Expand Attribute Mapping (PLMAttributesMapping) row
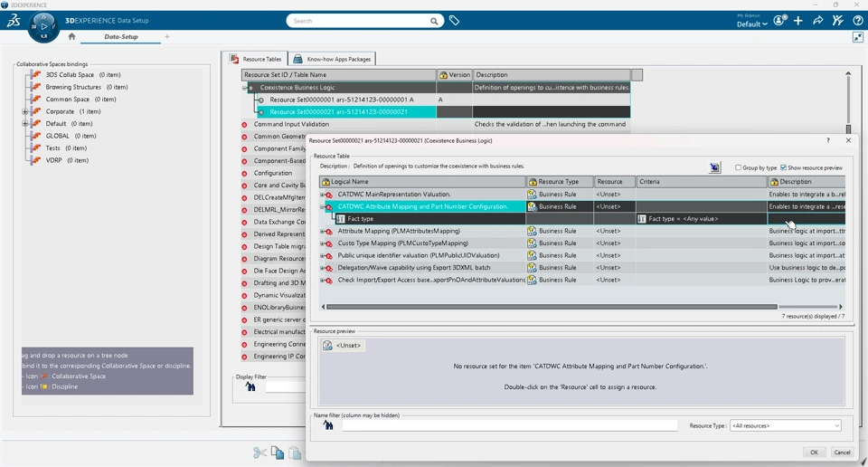This screenshot has height=467, width=868. coord(323,231)
